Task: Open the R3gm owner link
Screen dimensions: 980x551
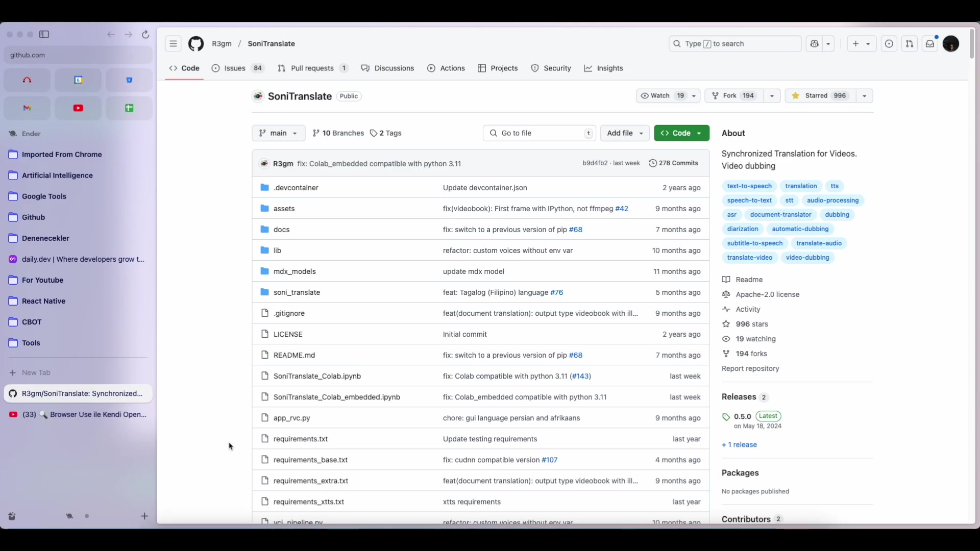Action: coord(222,44)
